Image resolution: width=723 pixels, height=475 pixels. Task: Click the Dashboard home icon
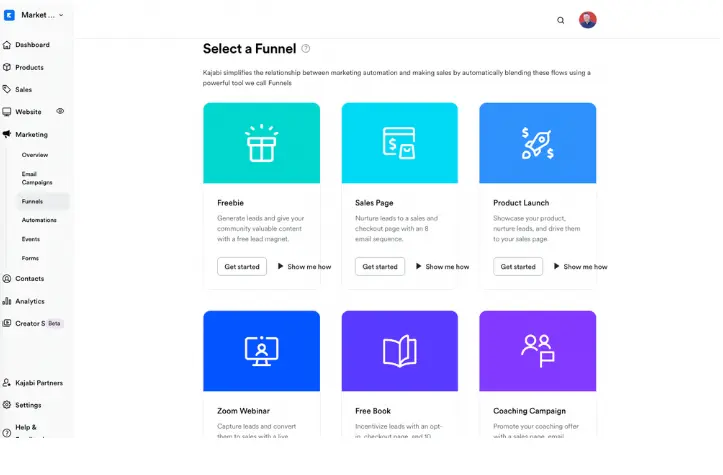[7, 45]
